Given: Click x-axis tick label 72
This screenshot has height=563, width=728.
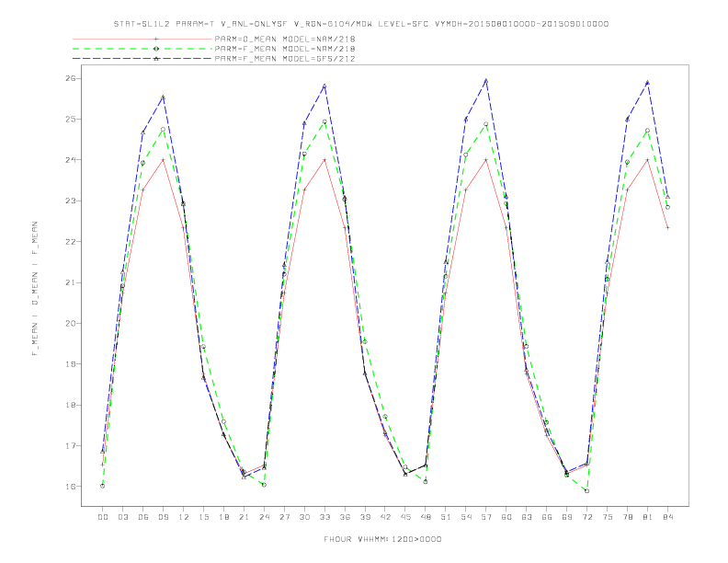Looking at the screenshot, I should click(587, 517).
